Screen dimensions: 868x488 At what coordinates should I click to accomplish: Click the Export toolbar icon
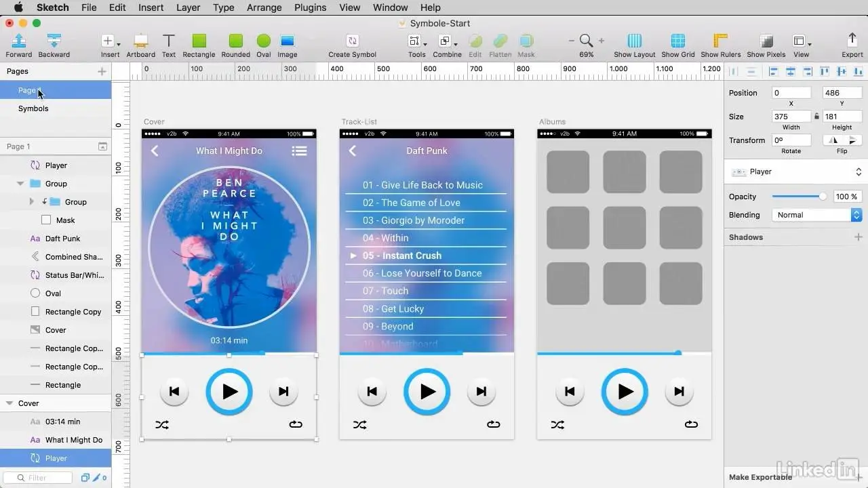[x=852, y=45]
